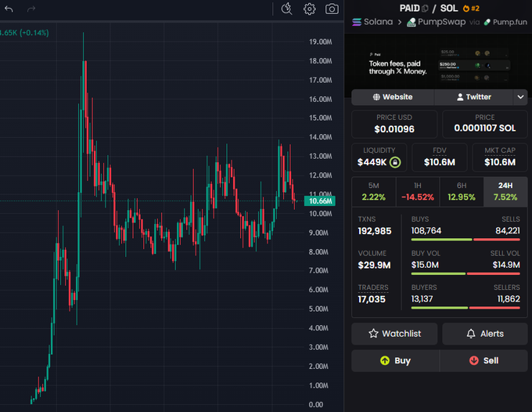Click the Solana chain logo

pyautogui.click(x=357, y=22)
